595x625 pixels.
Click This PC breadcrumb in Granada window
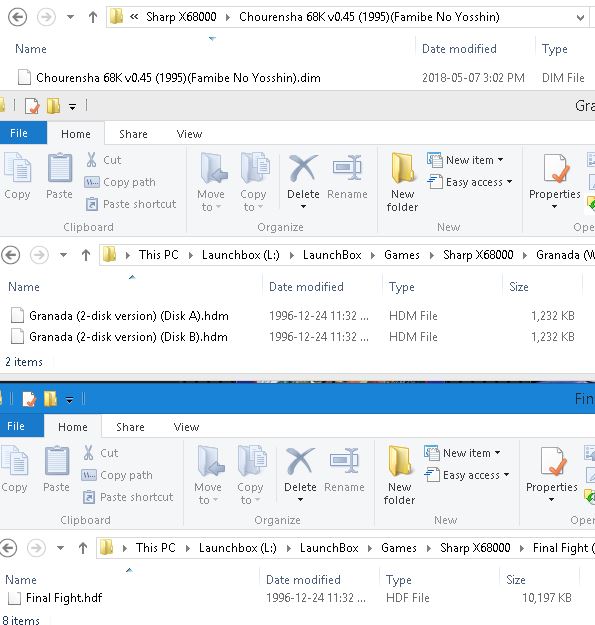click(159, 255)
